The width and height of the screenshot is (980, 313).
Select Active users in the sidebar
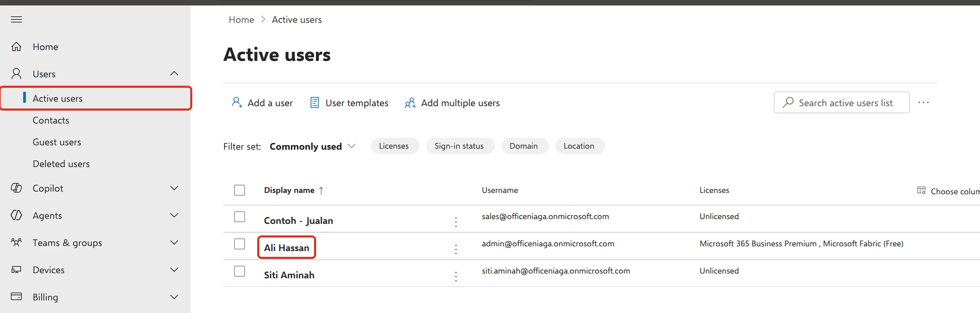95,99
